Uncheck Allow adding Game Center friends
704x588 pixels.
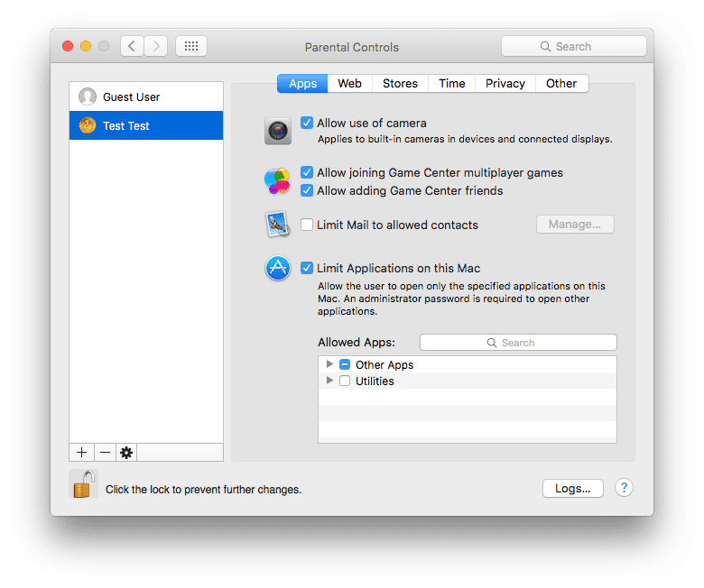click(x=307, y=190)
